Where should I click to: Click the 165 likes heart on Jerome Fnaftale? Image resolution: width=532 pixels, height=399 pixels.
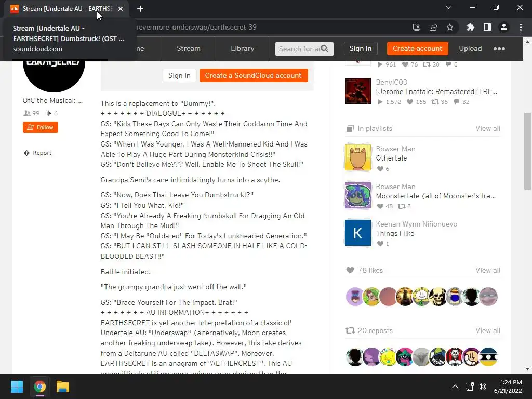[x=410, y=102]
